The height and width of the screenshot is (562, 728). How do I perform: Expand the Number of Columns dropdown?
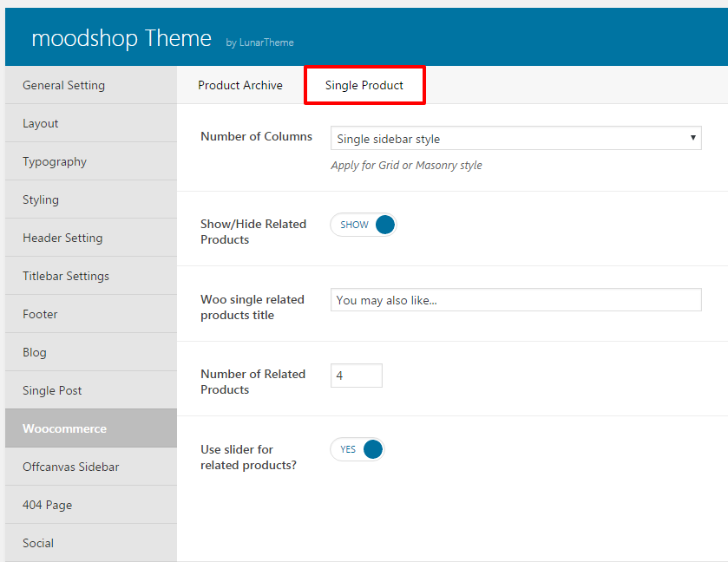(x=515, y=139)
